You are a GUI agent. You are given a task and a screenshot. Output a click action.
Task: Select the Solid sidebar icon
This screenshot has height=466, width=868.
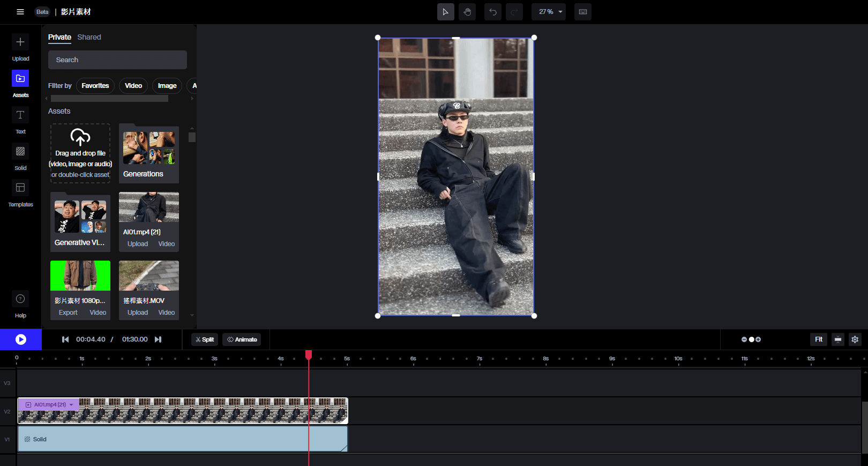pos(20,151)
